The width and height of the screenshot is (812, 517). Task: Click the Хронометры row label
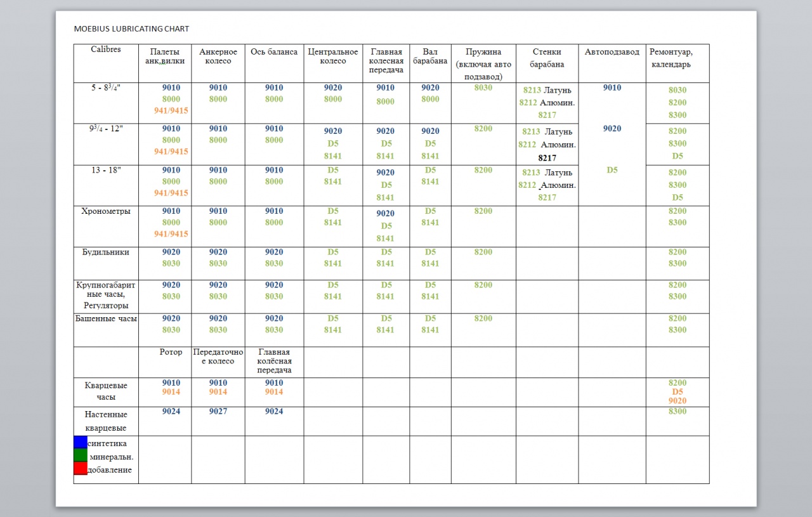pos(105,211)
